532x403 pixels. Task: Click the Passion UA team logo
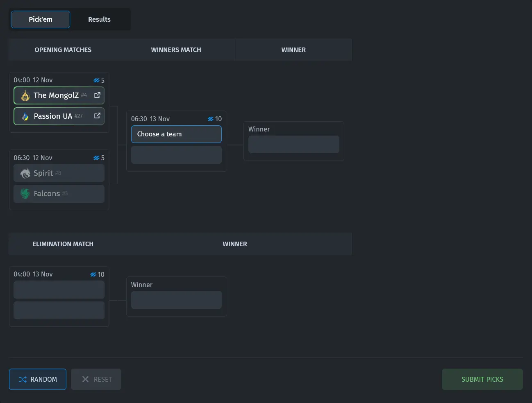click(25, 116)
